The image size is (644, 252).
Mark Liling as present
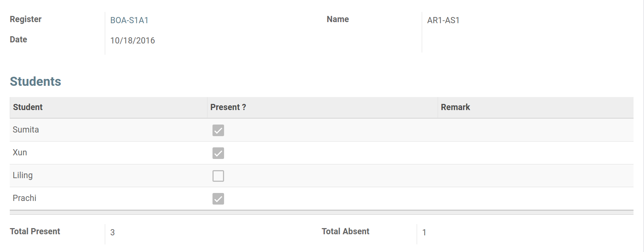click(218, 176)
